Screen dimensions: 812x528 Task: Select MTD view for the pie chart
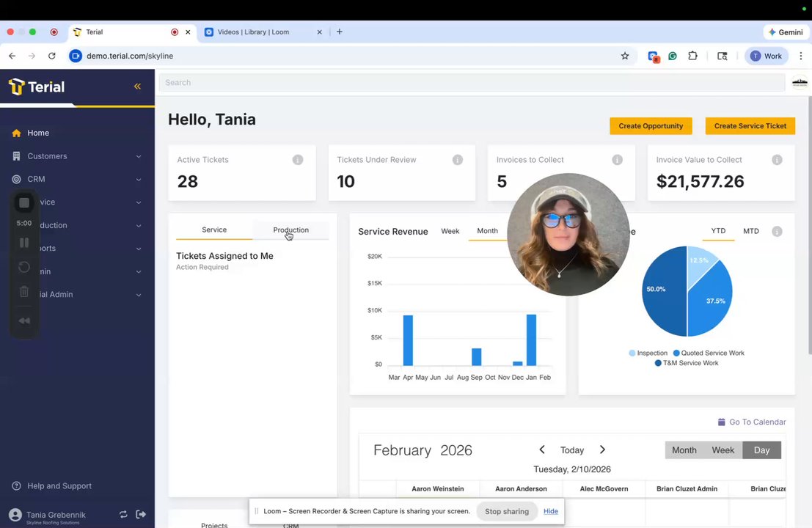coord(751,231)
